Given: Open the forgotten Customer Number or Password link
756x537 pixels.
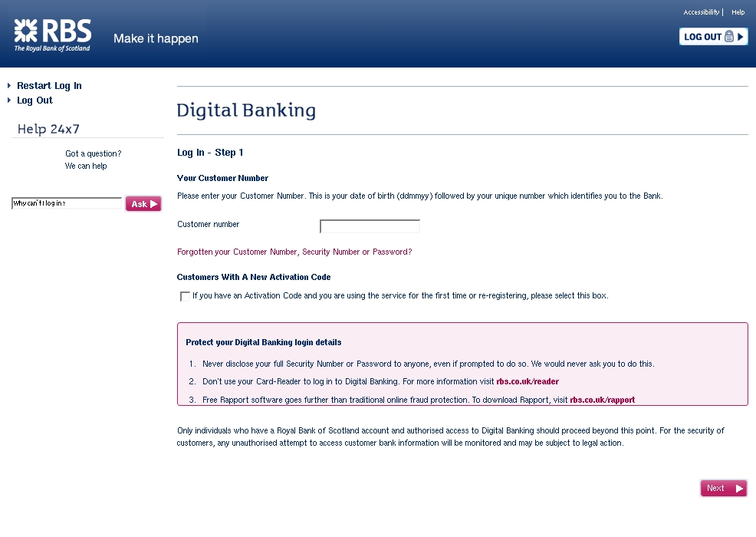Looking at the screenshot, I should (x=294, y=252).
